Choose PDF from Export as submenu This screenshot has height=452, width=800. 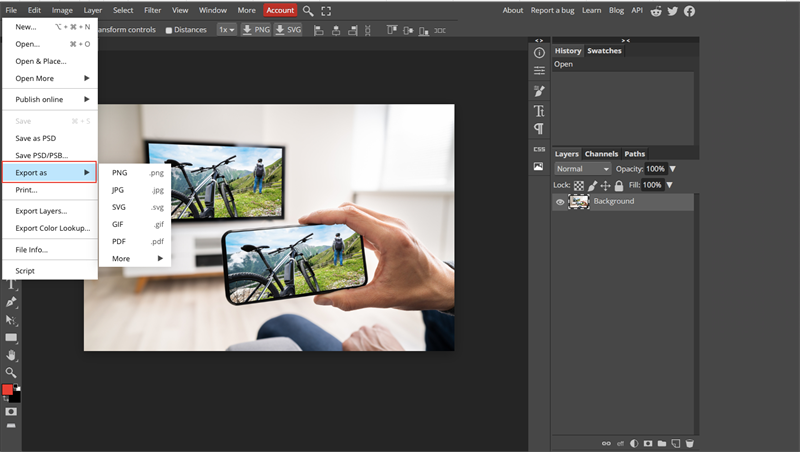pos(137,241)
